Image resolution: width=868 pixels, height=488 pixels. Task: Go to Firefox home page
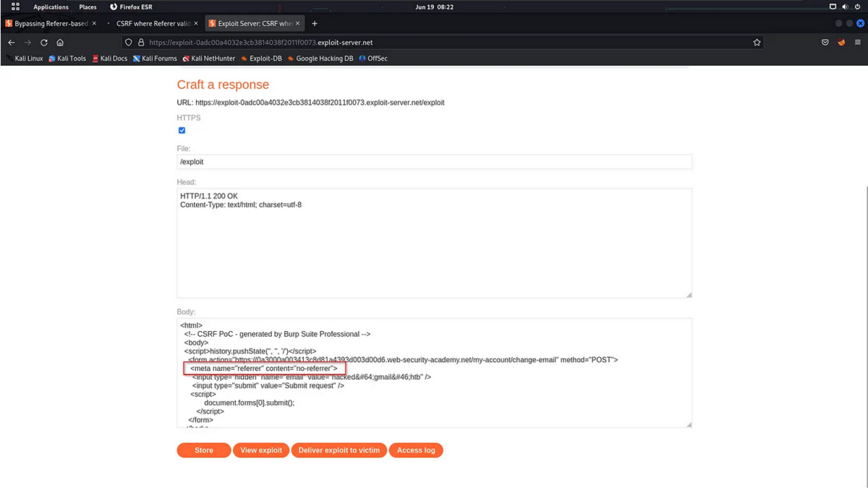(x=60, y=43)
